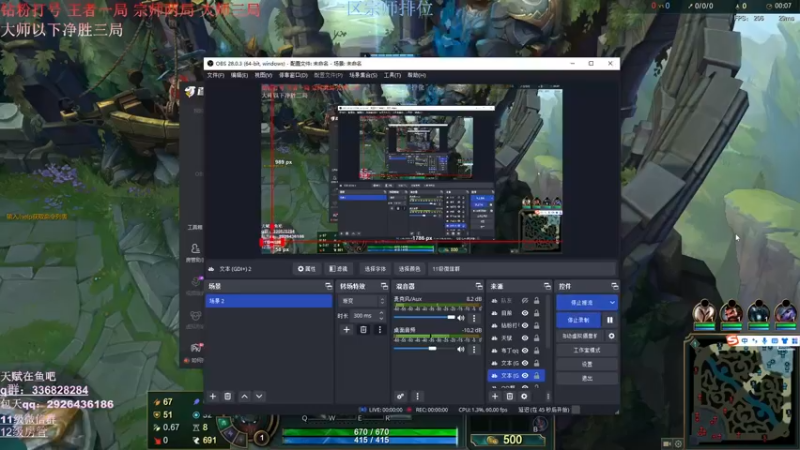
Task: Move the scene up with arrow icon
Action: pos(244,396)
